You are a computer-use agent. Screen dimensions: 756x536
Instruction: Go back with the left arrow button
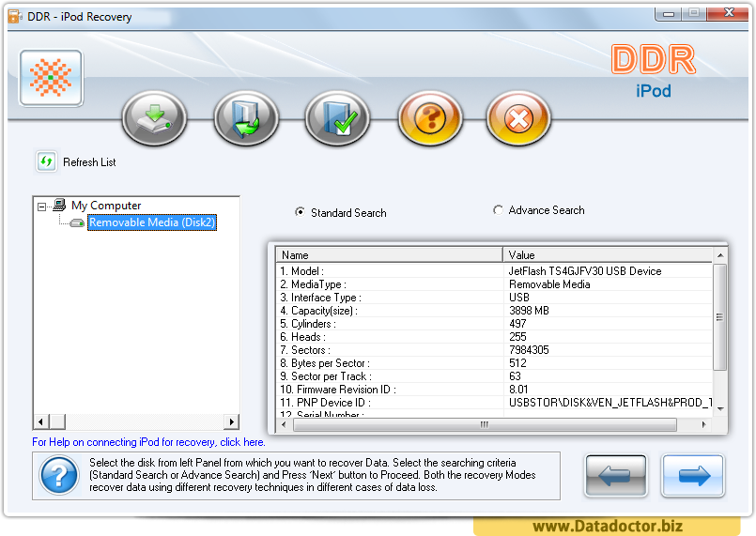pyautogui.click(x=616, y=476)
